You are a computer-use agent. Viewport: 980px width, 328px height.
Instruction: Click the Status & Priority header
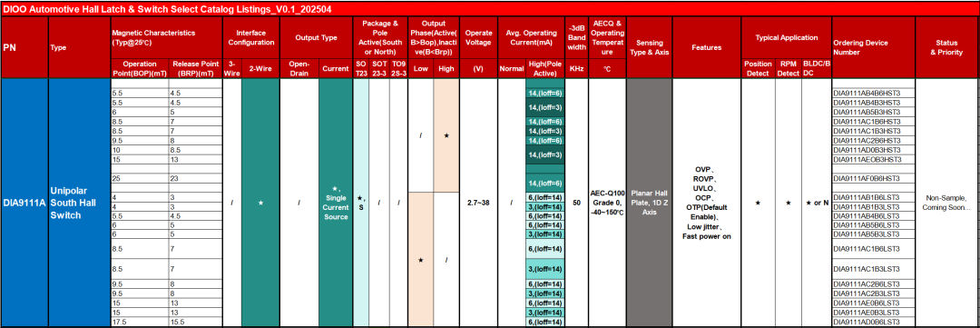tap(946, 47)
